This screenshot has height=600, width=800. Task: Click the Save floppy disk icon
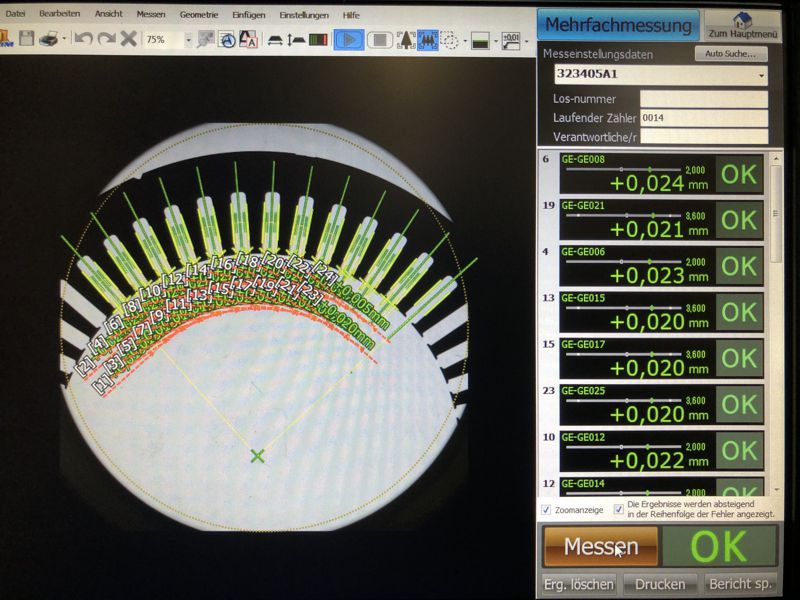point(27,39)
